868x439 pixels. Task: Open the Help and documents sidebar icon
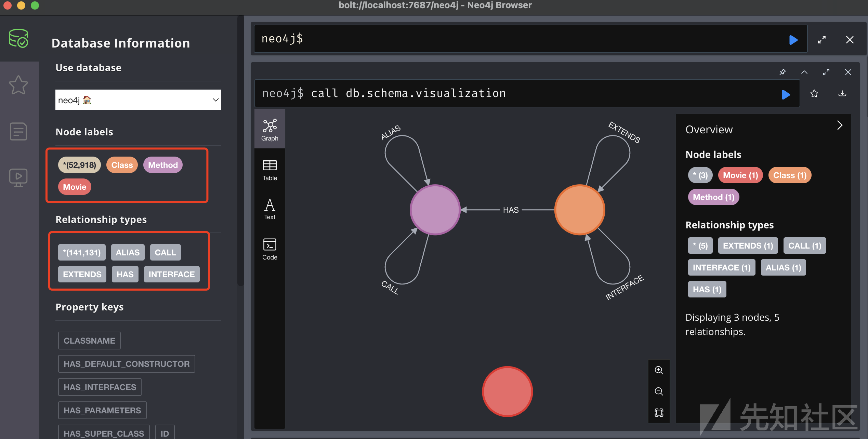(x=18, y=131)
